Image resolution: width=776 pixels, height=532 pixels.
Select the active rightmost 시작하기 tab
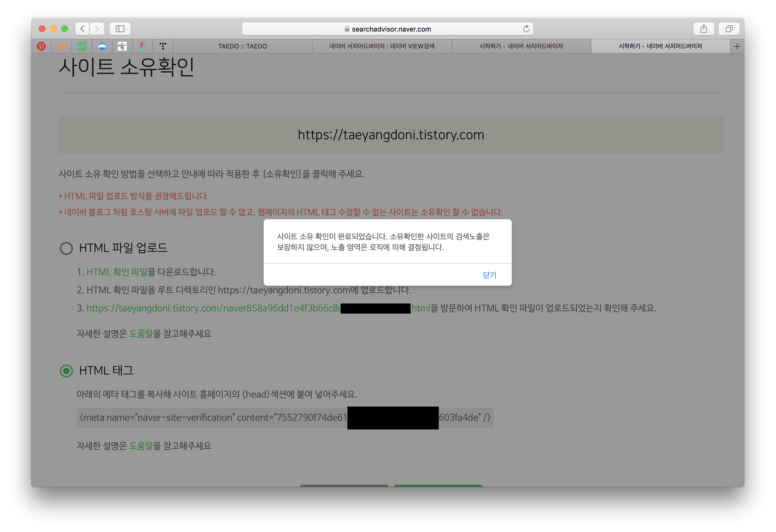coord(660,46)
